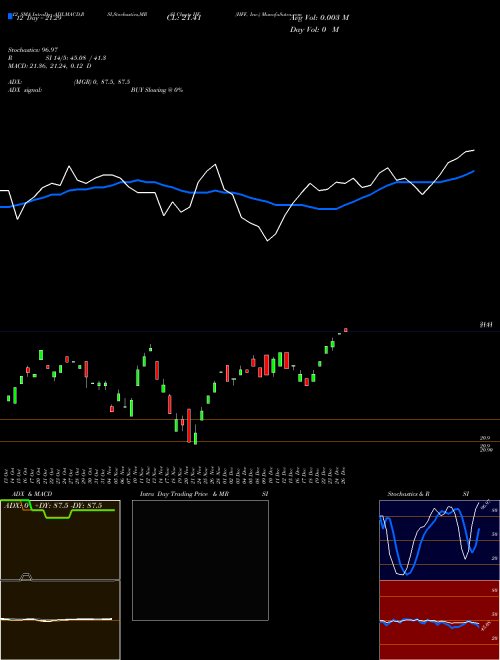This screenshot has width=500, height=660.
Task: Click the 'Stochastics: 96.97' reading
Action: point(33,50)
